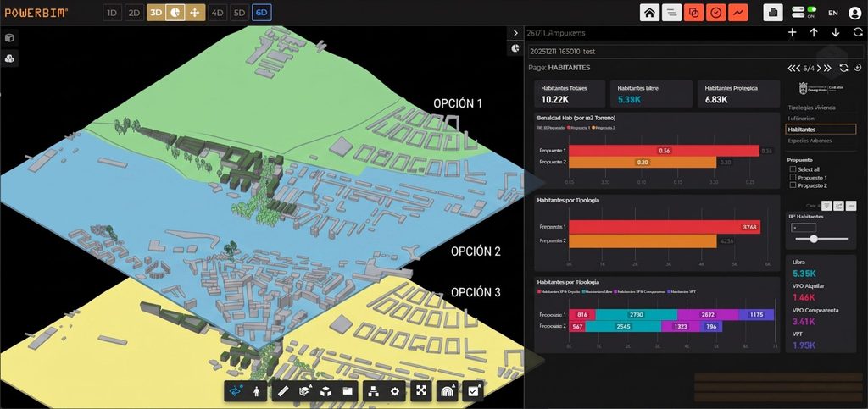Open the settings gear in bottom toolbar
The height and width of the screenshot is (409, 868).
coord(395,390)
